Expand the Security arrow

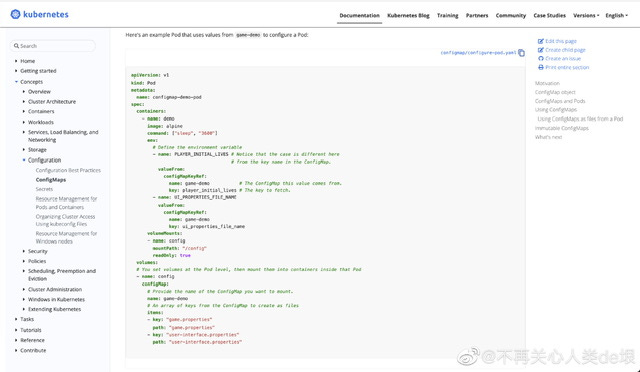tap(24, 251)
